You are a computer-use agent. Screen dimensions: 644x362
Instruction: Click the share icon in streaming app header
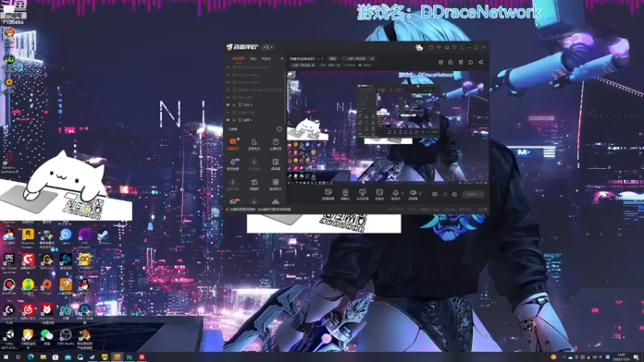(481, 63)
